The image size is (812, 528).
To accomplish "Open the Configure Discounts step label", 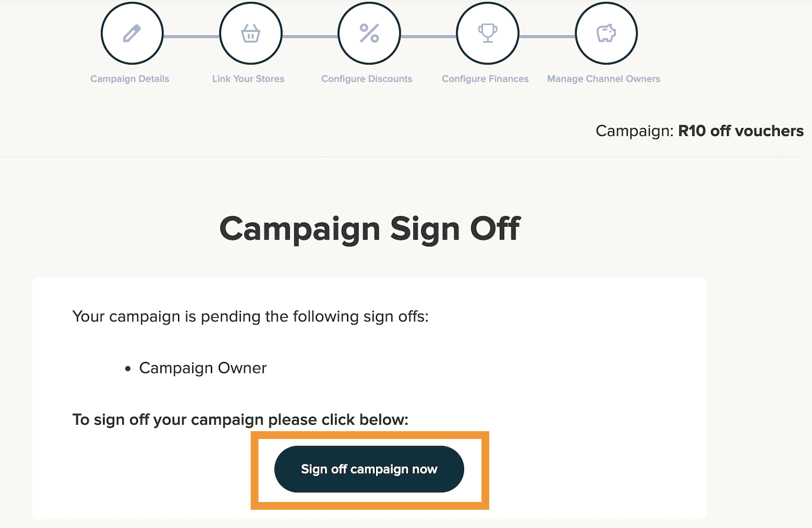I will click(x=366, y=79).
